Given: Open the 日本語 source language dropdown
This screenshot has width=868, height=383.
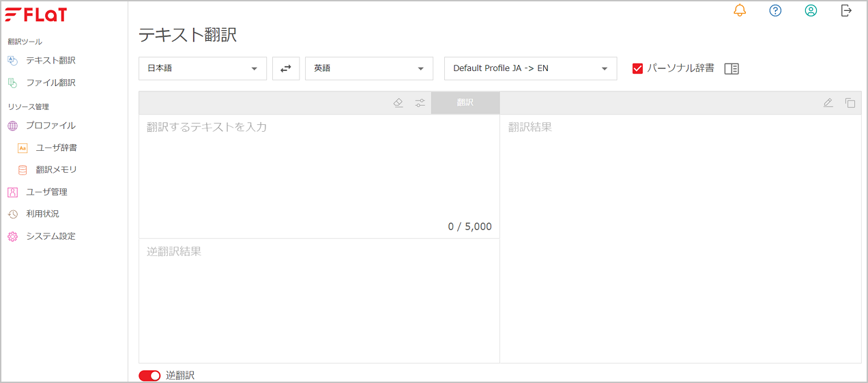Looking at the screenshot, I should pyautogui.click(x=203, y=68).
